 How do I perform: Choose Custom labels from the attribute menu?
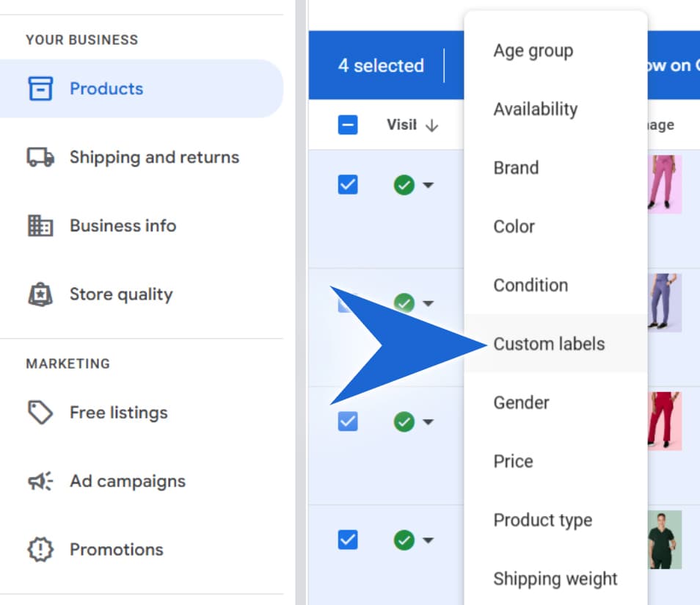[x=549, y=344]
